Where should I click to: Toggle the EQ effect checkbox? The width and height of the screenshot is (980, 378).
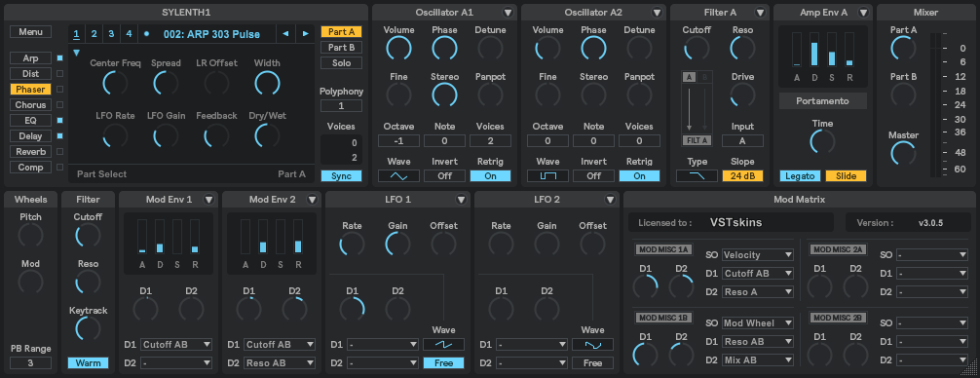pos(60,120)
